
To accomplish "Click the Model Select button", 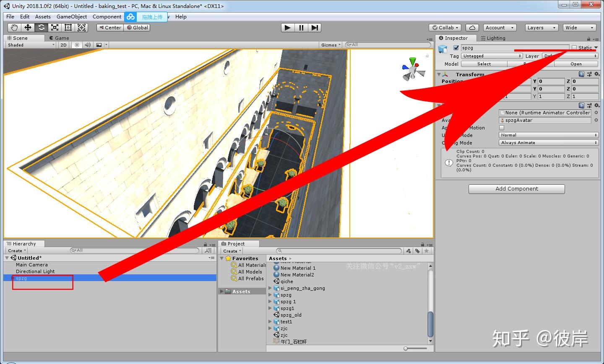I will [x=484, y=64].
